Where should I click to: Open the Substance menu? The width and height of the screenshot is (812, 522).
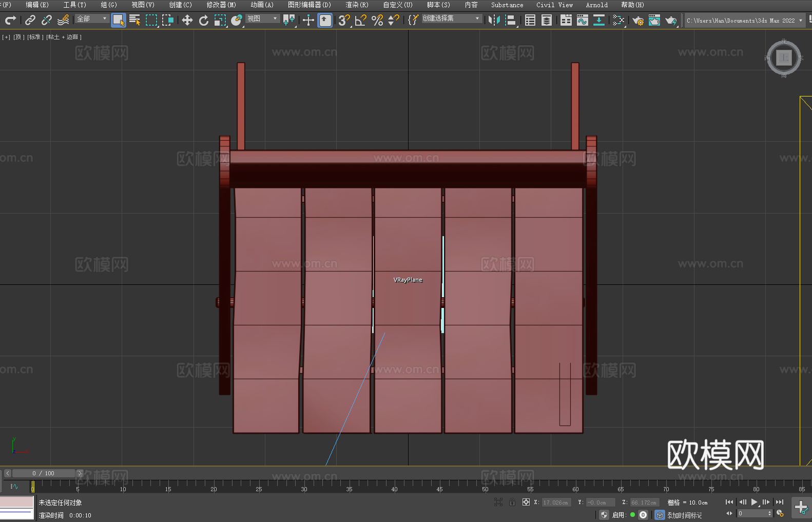click(507, 5)
